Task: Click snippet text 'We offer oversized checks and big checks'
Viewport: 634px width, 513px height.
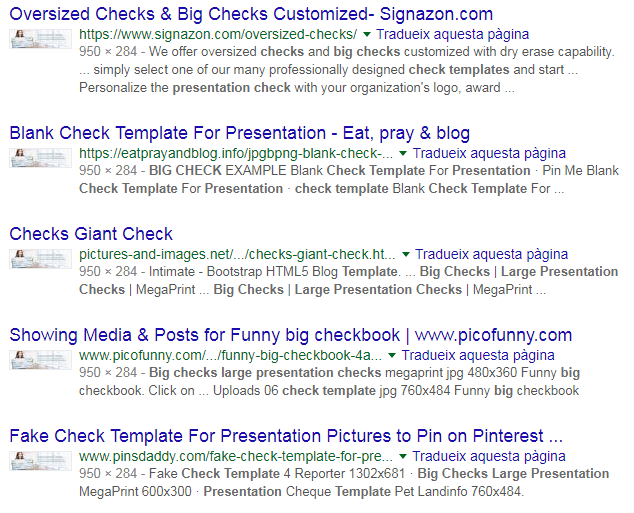Action: (x=275, y=52)
